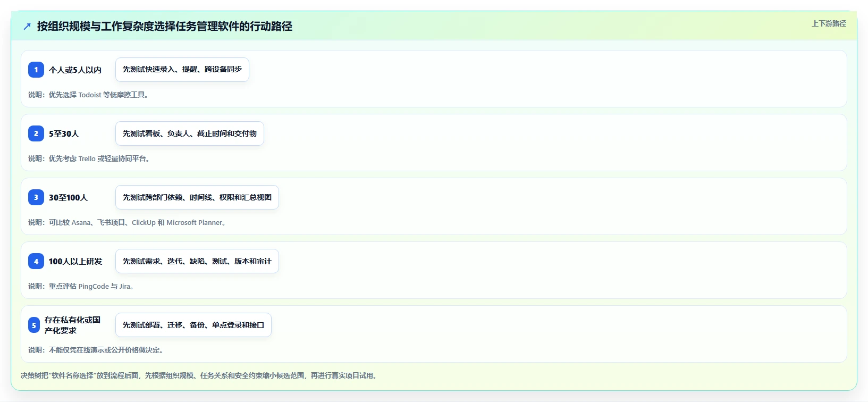The width and height of the screenshot is (868, 402).
Task: Select the 先测试跨部门依赖、时间线、权限和汇总视图 box
Action: (197, 197)
